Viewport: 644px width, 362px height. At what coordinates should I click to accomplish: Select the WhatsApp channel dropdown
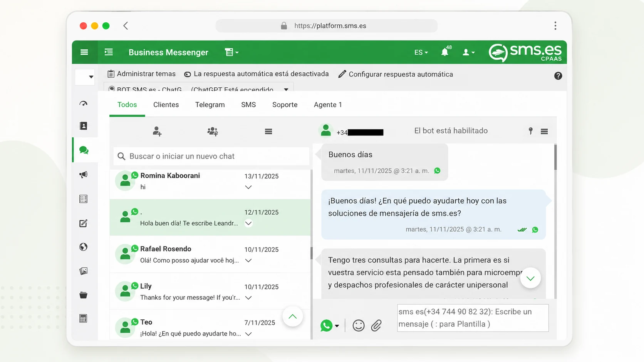click(x=330, y=326)
